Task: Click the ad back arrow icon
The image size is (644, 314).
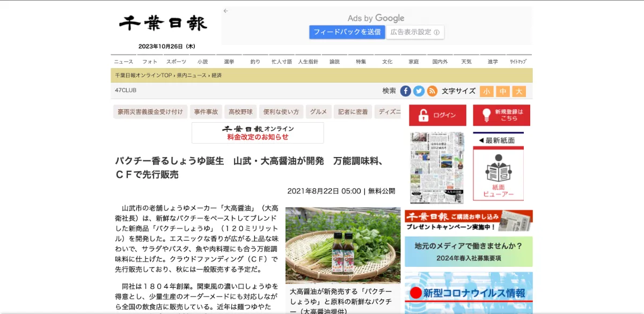Action: click(x=226, y=11)
